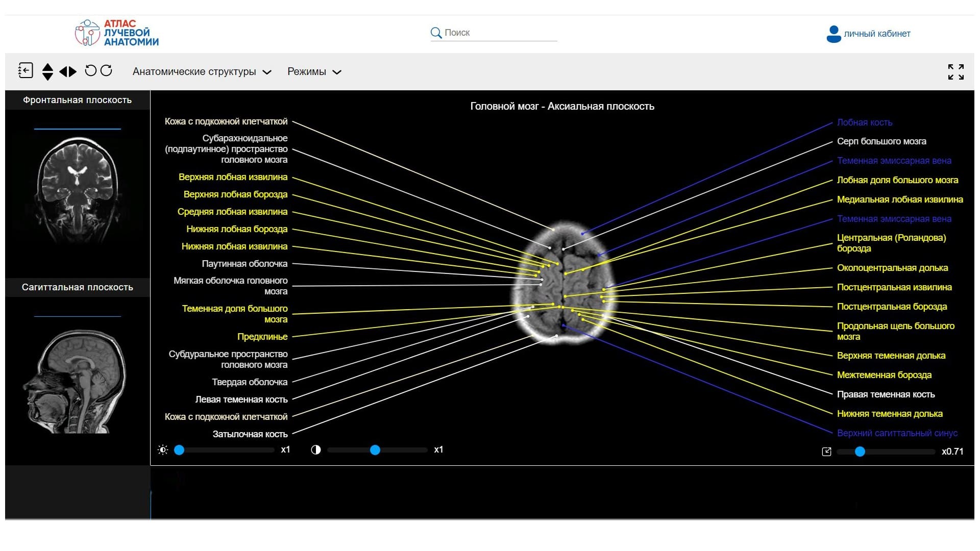Select the Лобная кость label
The height and width of the screenshot is (551, 980).
click(x=865, y=122)
